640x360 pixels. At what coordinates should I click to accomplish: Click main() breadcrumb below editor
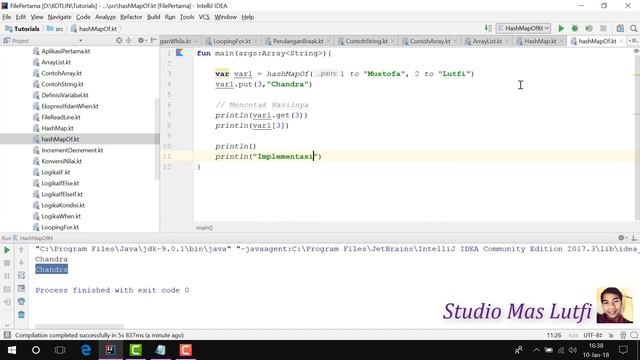click(204, 228)
